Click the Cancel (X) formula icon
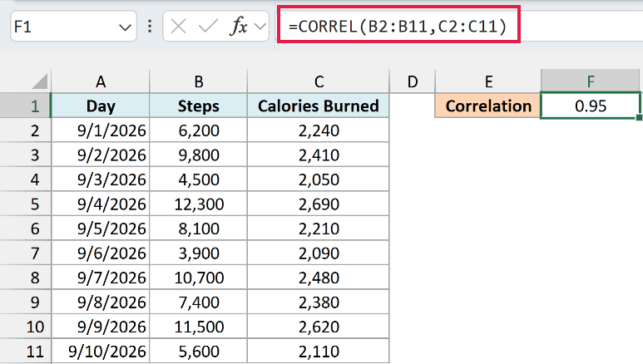The height and width of the screenshot is (364, 643). click(178, 27)
